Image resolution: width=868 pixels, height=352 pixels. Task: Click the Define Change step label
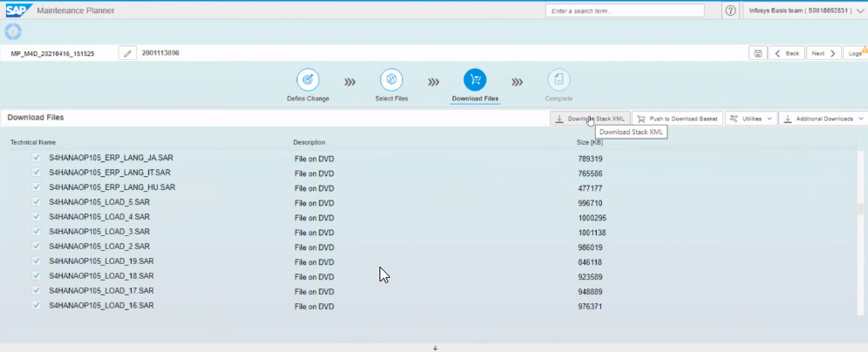click(308, 98)
